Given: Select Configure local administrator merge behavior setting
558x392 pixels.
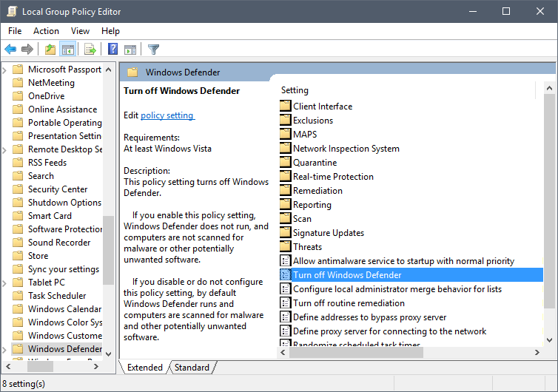Looking at the screenshot, I should [397, 289].
